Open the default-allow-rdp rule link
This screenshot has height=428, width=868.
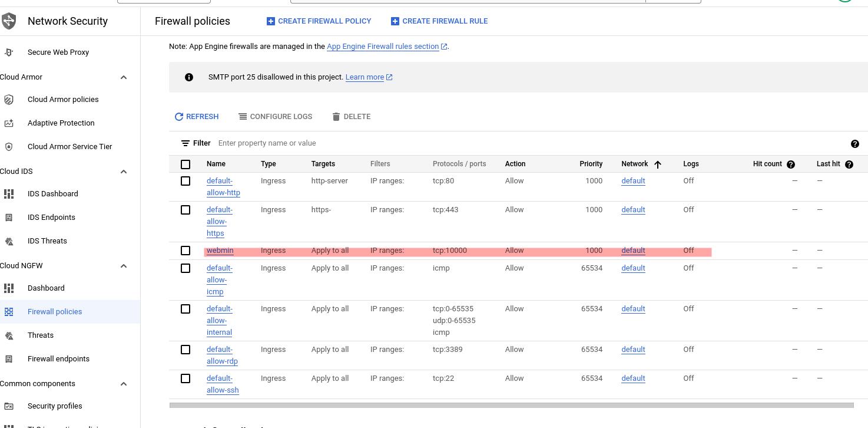(x=222, y=355)
